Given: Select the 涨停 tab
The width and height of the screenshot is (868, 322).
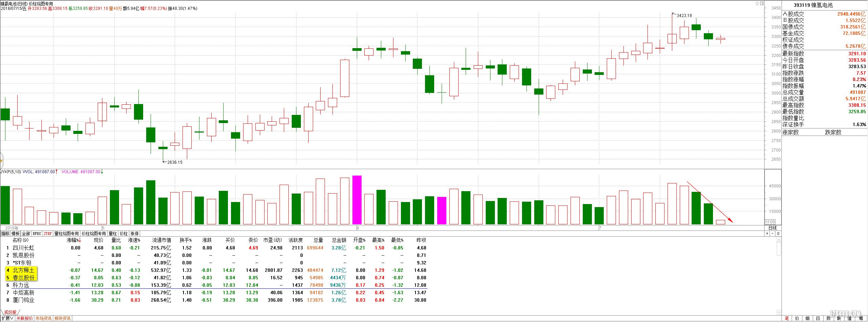Looking at the screenshot, I should click(x=134, y=234).
